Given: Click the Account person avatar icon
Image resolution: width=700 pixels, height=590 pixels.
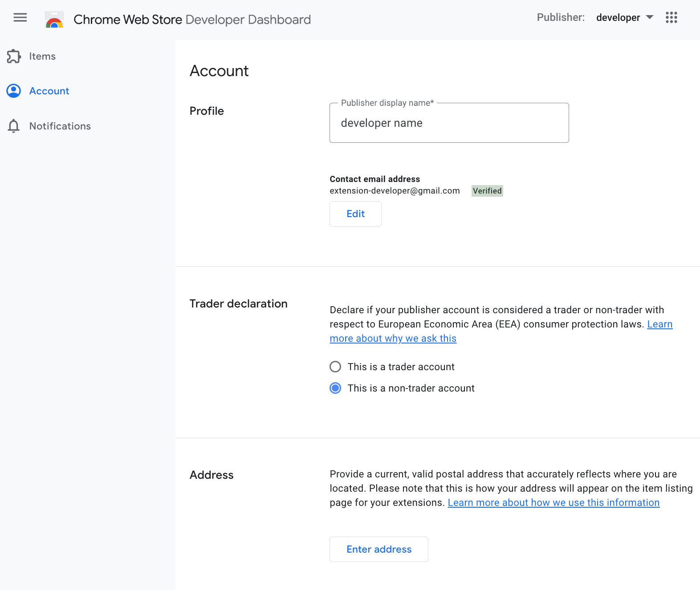Looking at the screenshot, I should [14, 91].
